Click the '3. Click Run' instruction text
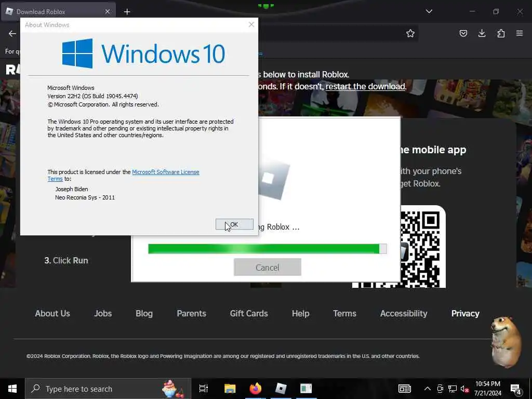 (x=66, y=261)
